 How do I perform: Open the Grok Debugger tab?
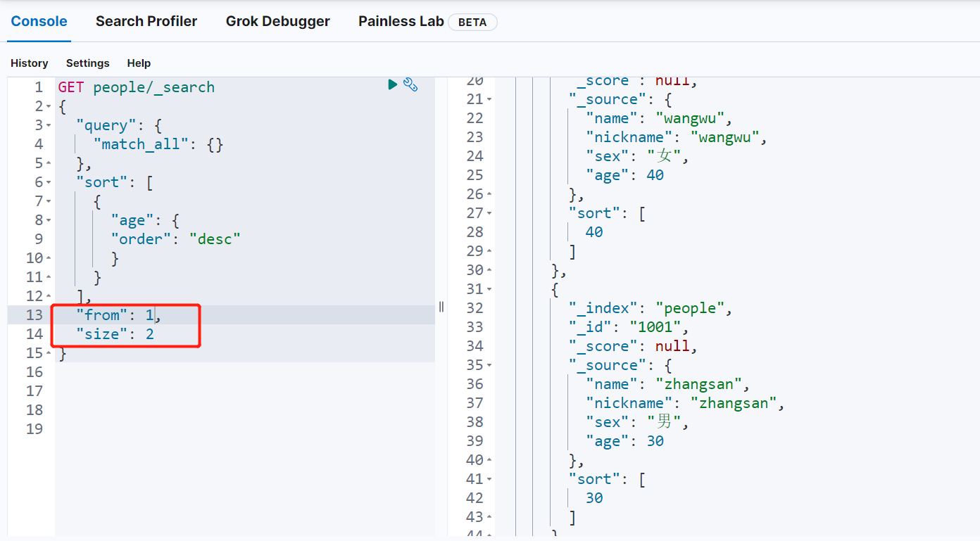[277, 21]
